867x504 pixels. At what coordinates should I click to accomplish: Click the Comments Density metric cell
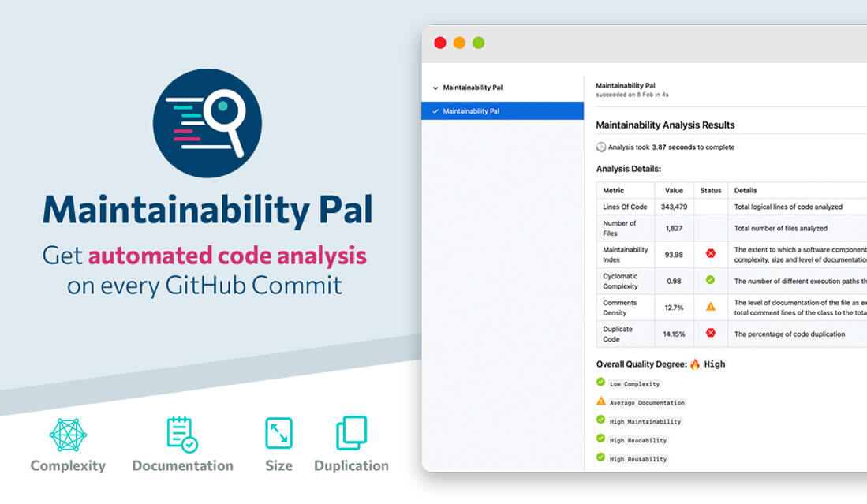(626, 308)
